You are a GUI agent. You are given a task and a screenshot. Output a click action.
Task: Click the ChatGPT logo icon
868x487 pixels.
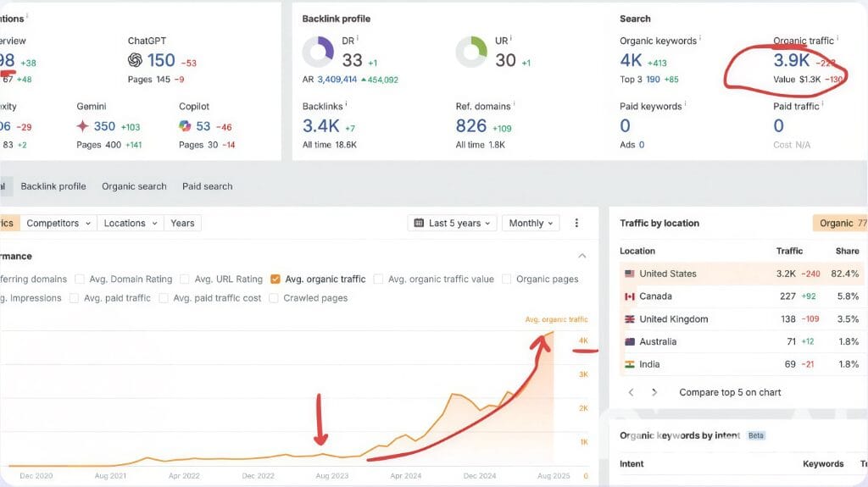tap(135, 60)
